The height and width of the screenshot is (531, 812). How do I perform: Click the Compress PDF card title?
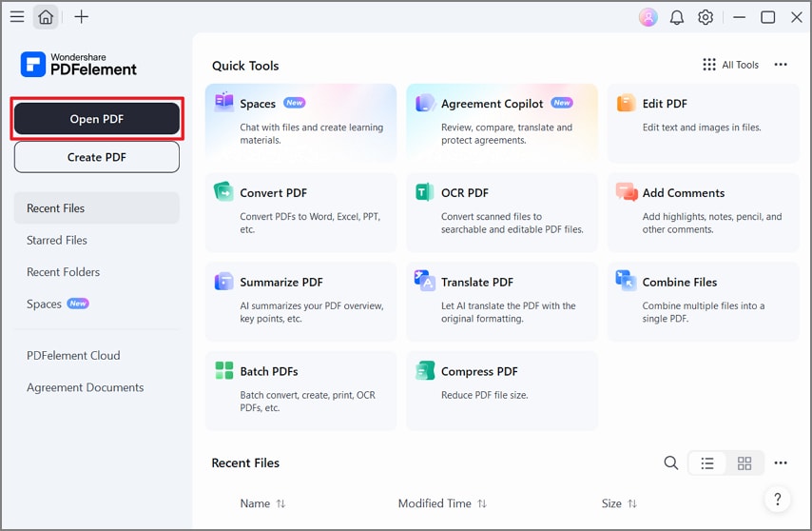(x=479, y=371)
